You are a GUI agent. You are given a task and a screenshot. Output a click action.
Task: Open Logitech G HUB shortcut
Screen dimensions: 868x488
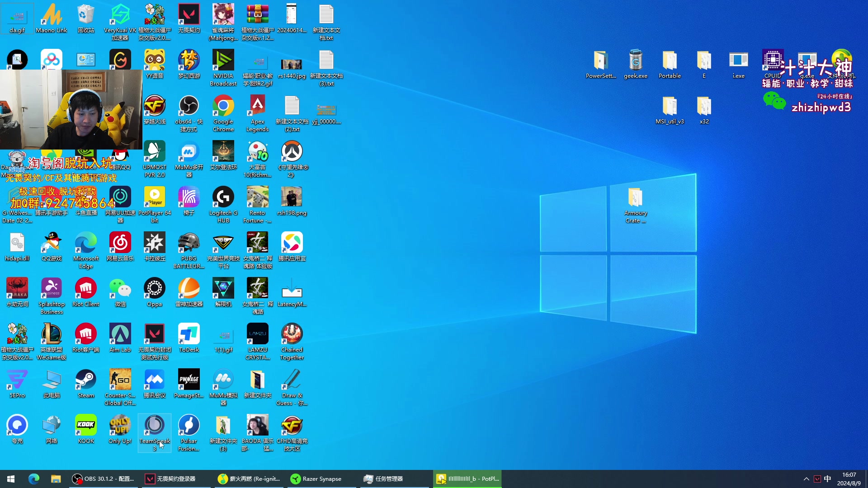[223, 205]
